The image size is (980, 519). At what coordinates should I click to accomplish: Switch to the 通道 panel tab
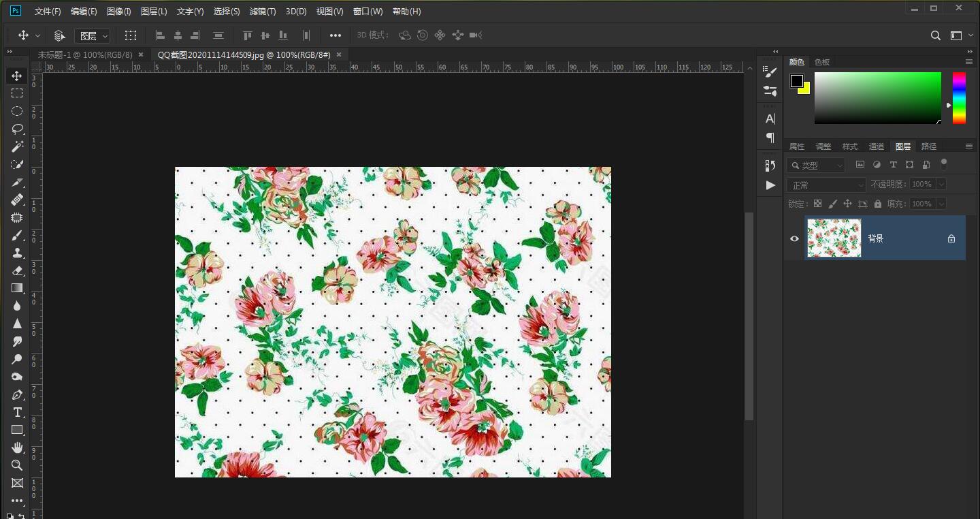(x=877, y=146)
